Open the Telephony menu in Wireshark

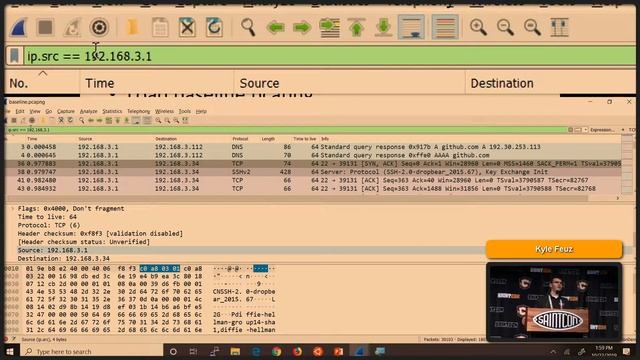[x=138, y=111]
